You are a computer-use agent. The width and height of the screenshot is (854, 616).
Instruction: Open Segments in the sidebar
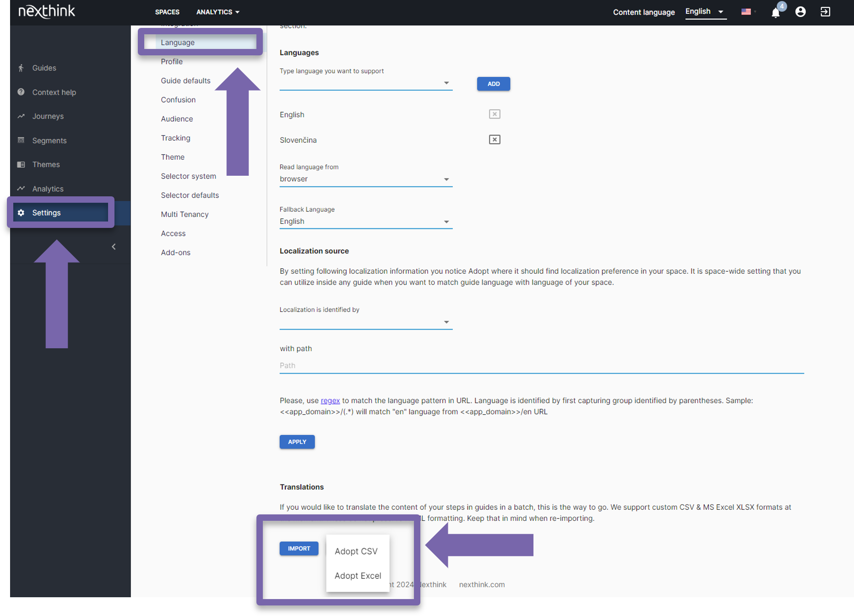pyautogui.click(x=49, y=140)
